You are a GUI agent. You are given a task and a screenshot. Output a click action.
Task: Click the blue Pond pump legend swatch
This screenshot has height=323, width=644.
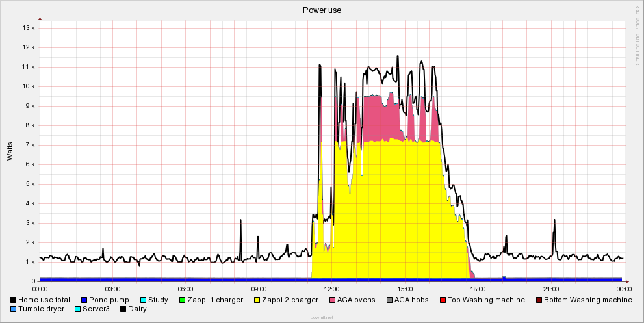[x=84, y=300]
